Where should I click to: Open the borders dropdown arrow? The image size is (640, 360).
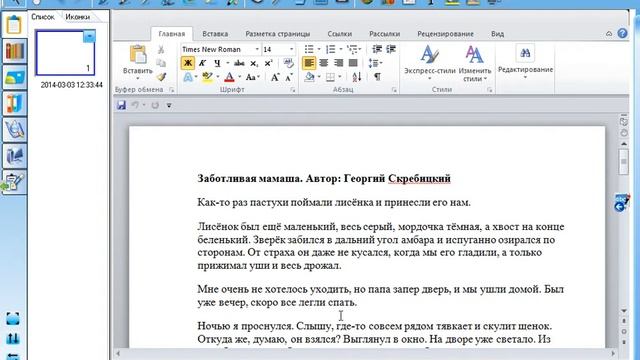click(340, 77)
